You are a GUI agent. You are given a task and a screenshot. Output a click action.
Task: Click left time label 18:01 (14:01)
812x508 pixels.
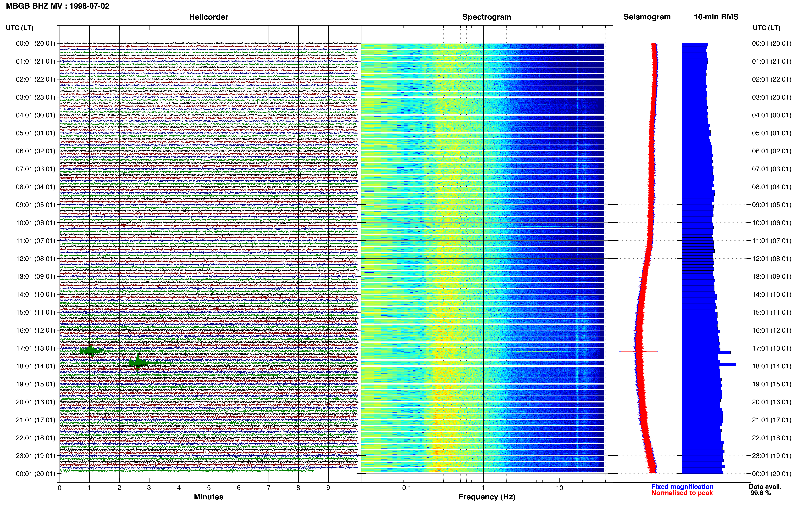(x=35, y=366)
